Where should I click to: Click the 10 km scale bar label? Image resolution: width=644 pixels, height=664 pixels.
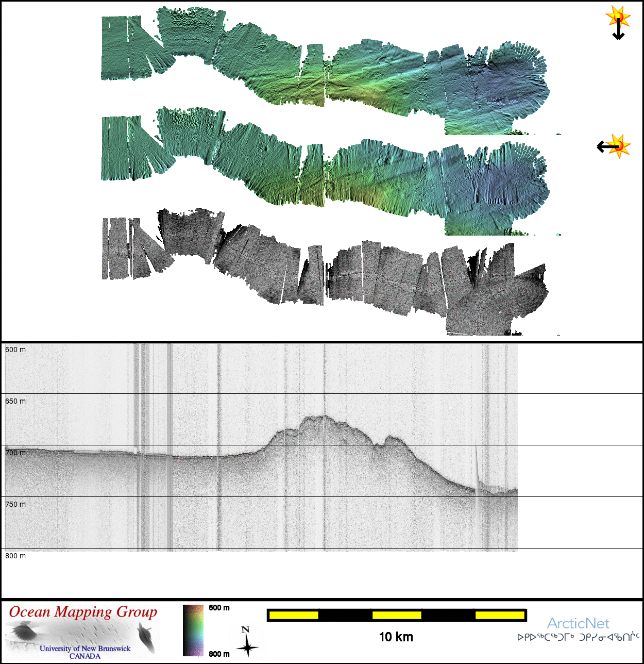pos(396,637)
